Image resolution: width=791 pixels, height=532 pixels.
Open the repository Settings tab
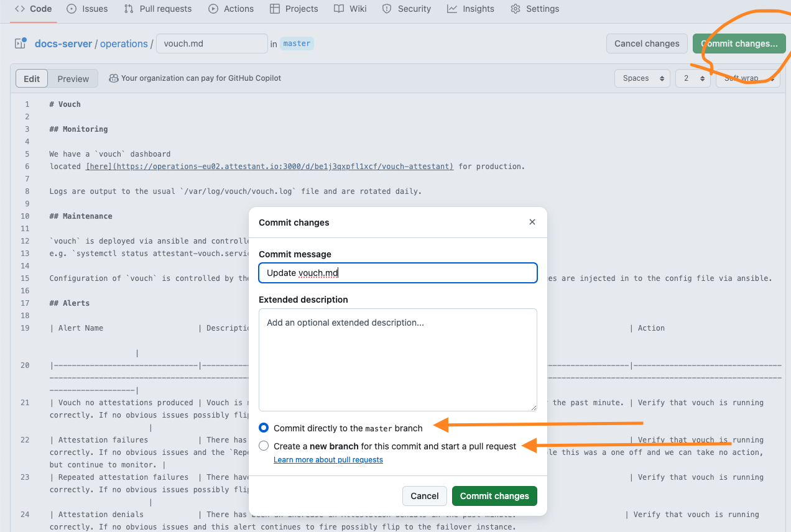pos(535,9)
